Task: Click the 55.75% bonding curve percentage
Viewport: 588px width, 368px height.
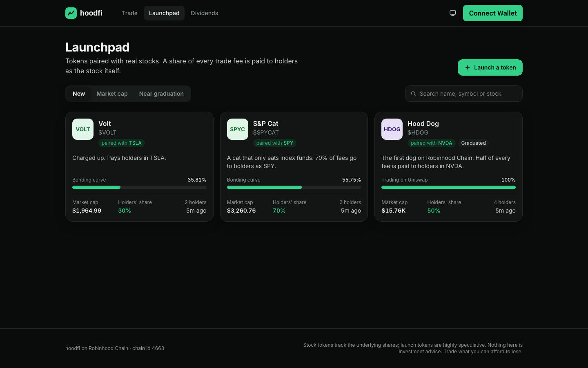Action: click(352, 180)
